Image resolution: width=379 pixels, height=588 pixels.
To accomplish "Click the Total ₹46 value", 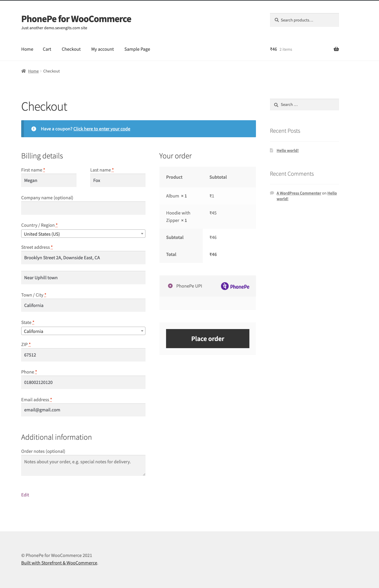I will click(213, 254).
